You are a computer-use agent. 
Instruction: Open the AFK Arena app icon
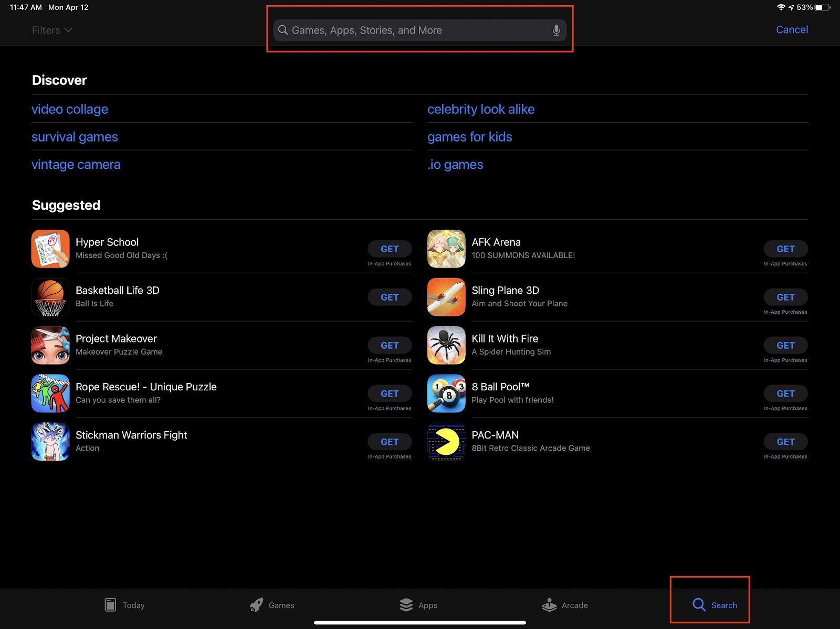(x=446, y=249)
